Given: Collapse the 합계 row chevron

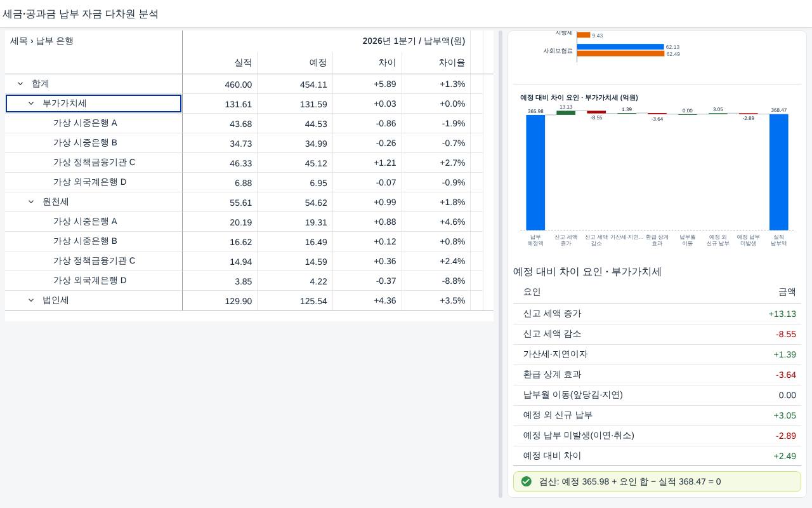Looking at the screenshot, I should pyautogui.click(x=20, y=84).
